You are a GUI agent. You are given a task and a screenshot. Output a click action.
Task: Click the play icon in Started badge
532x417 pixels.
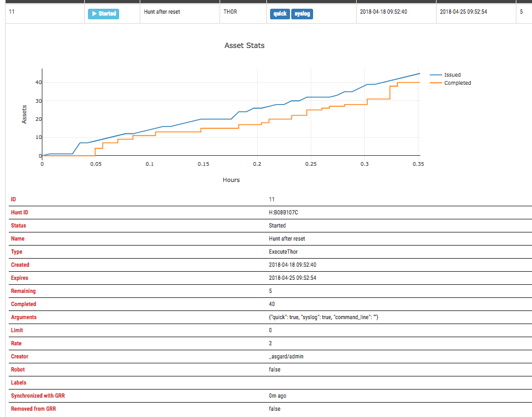[94, 13]
